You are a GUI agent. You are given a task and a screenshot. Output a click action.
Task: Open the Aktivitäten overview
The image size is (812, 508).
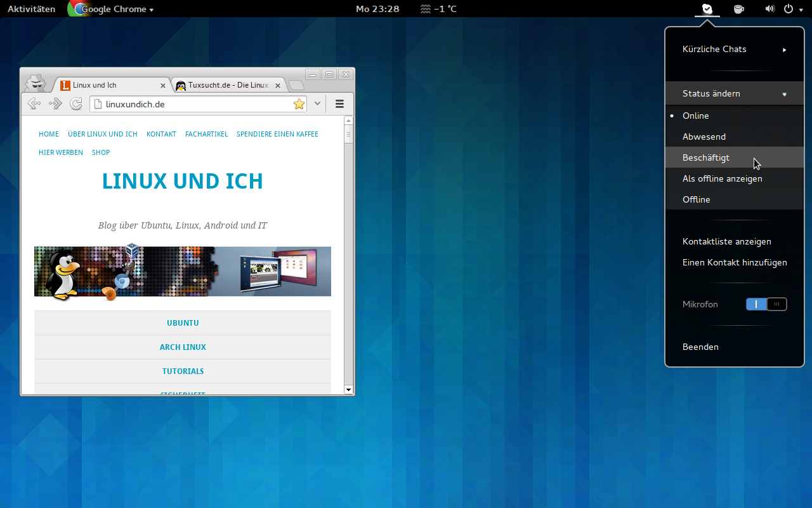tap(31, 9)
